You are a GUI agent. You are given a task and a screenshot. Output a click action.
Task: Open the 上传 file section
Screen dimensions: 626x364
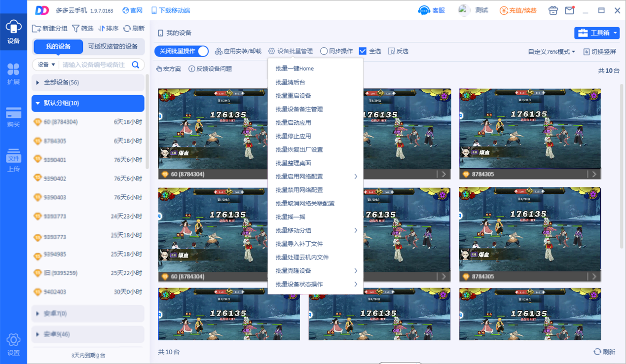point(13,160)
